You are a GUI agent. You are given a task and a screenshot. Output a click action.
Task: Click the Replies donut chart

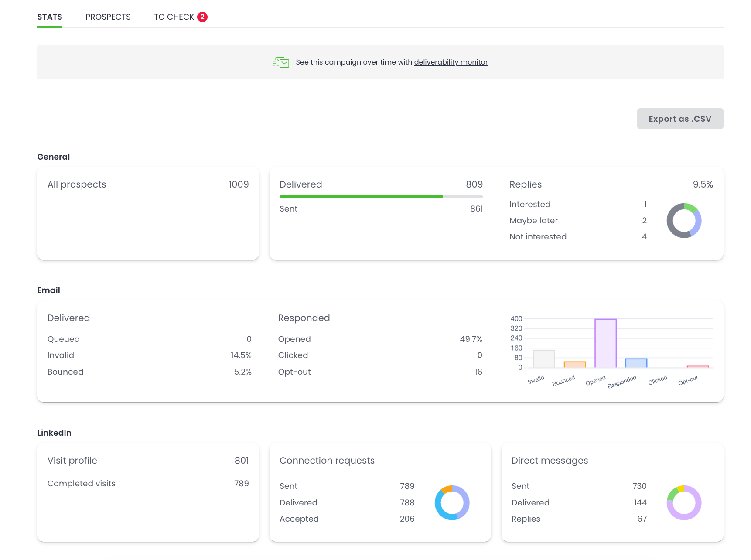683,221
